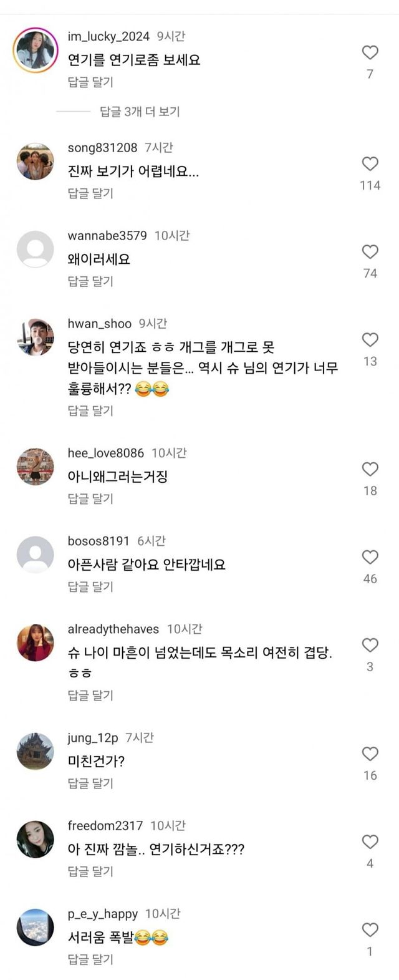
Task: Tap '답글 달기' under wannabe3579's comment
Action: [x=90, y=281]
